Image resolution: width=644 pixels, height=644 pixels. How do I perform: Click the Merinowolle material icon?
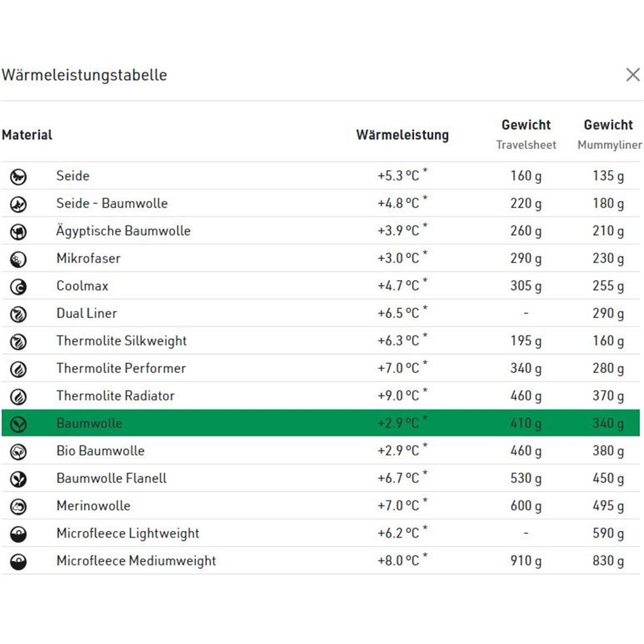[19, 507]
